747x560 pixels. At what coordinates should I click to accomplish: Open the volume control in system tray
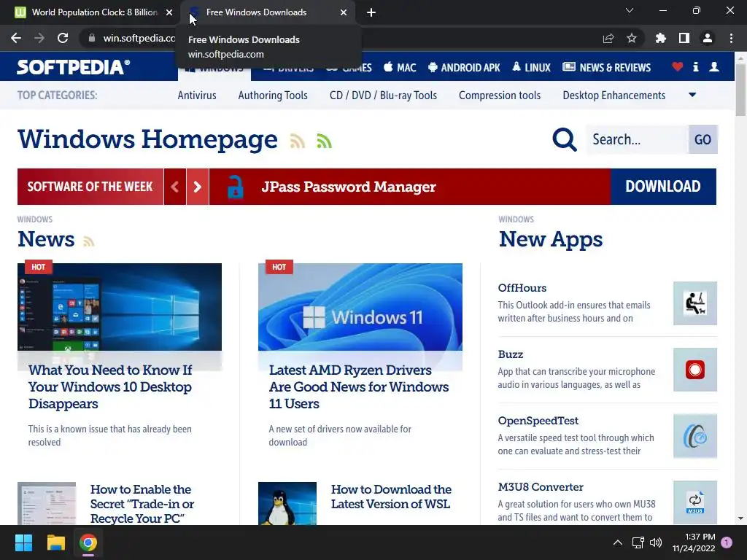pyautogui.click(x=656, y=542)
